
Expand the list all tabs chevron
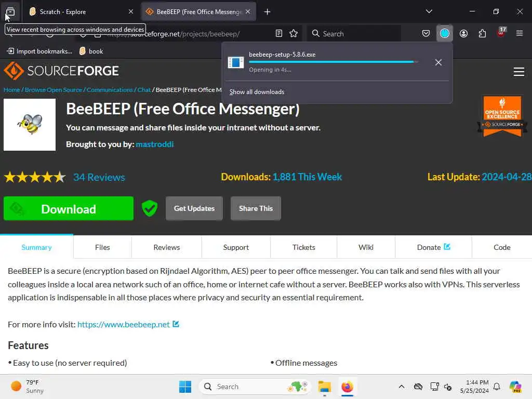429,11
